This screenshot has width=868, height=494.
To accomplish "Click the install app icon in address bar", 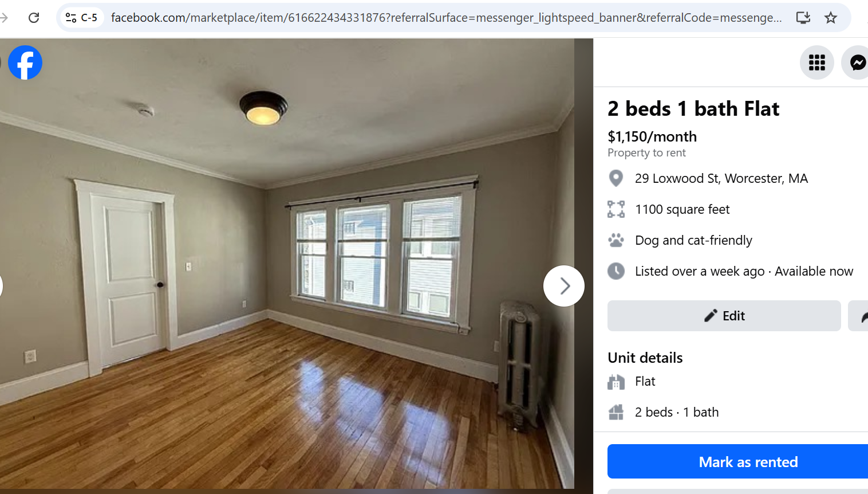I will (803, 18).
